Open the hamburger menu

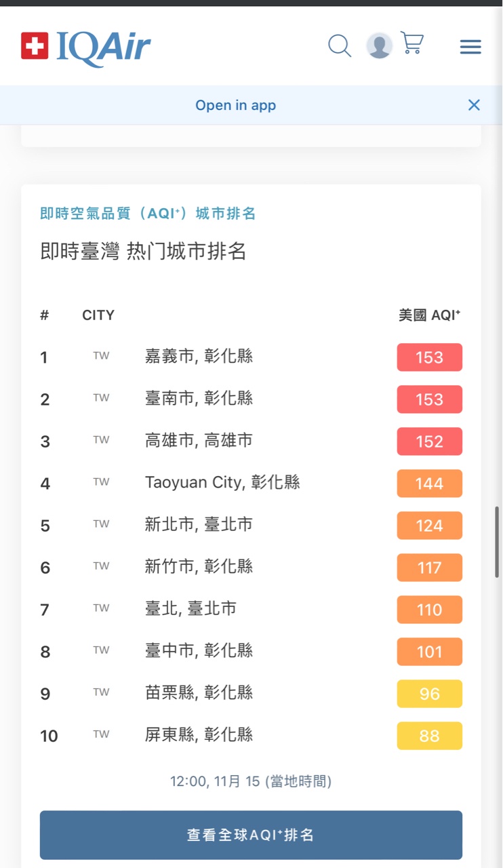coord(470,47)
